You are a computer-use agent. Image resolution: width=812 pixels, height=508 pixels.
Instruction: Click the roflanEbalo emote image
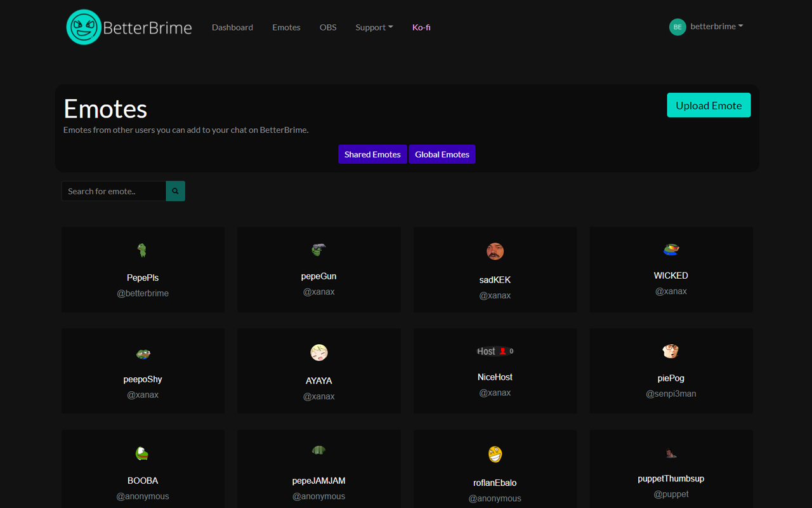click(495, 454)
